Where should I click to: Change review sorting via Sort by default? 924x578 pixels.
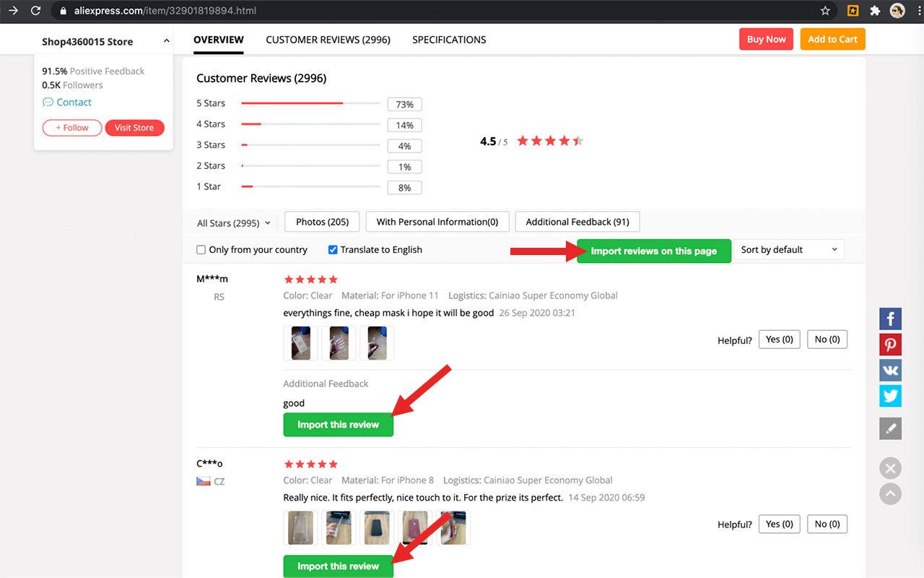coord(789,249)
